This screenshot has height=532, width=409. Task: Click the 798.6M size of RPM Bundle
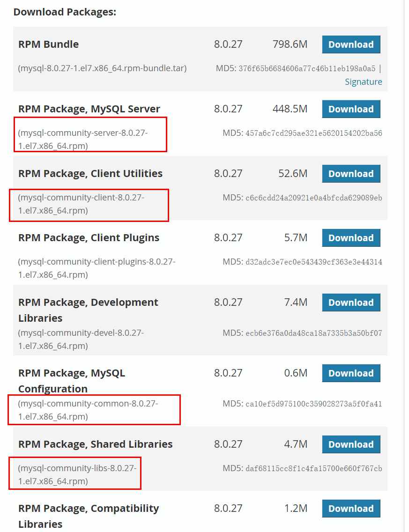pyautogui.click(x=290, y=44)
